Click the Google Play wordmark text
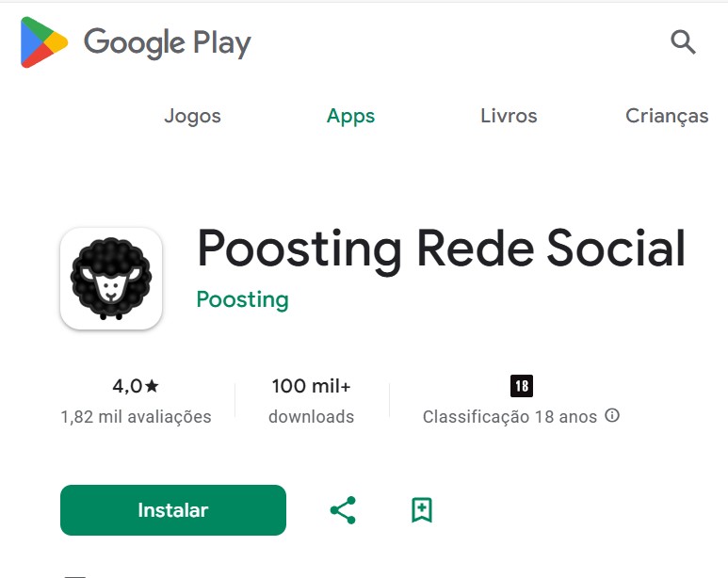Image resolution: width=728 pixels, height=578 pixels. click(167, 43)
